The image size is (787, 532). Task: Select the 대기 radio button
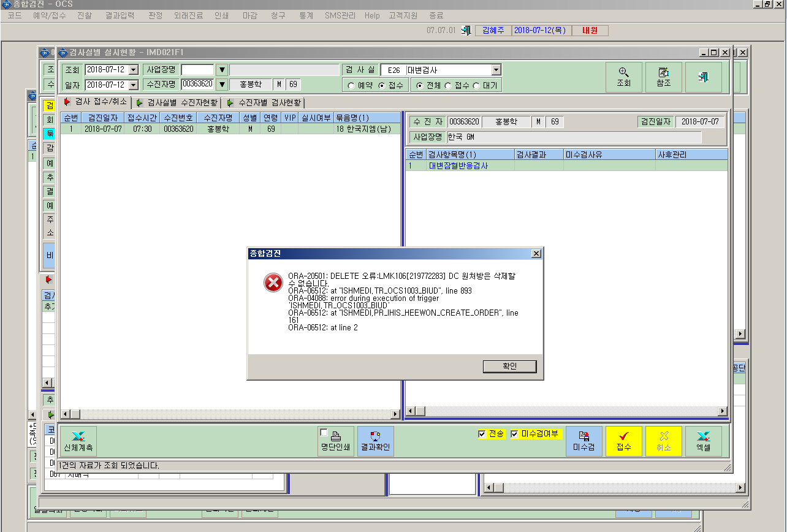(x=476, y=85)
